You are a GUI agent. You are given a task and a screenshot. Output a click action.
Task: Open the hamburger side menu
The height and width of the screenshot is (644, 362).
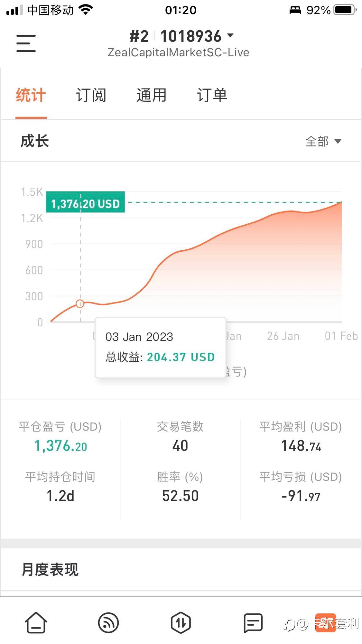(x=26, y=43)
